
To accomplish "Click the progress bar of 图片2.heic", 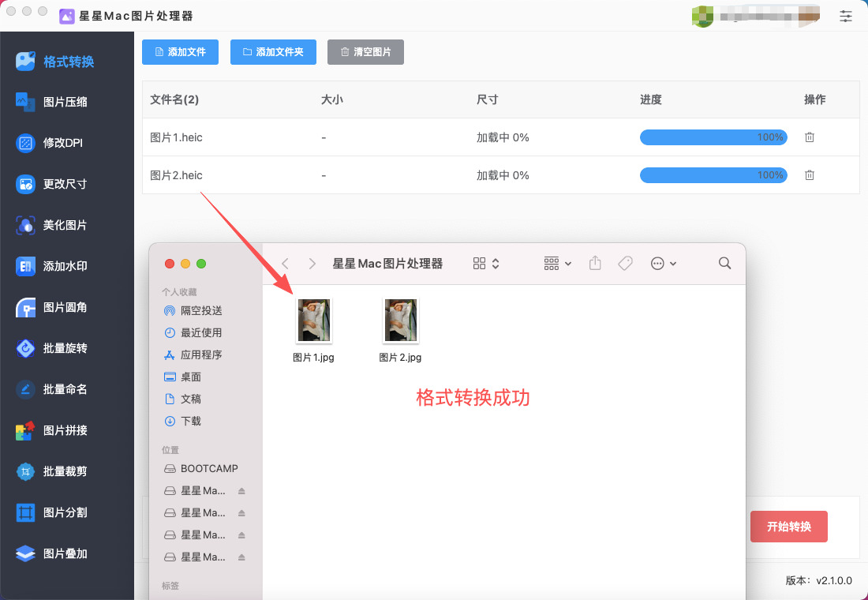I will tap(713, 175).
